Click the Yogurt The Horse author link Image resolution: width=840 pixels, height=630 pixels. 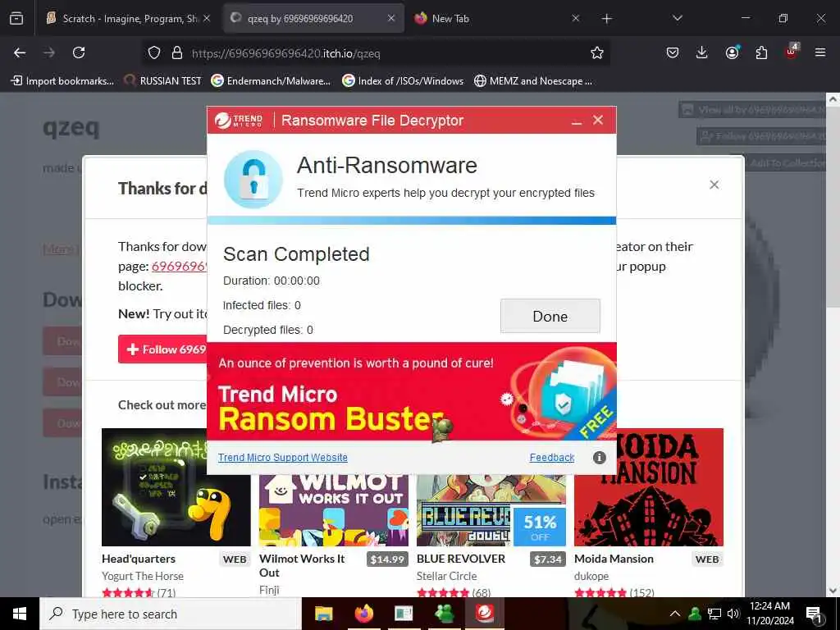pyautogui.click(x=143, y=576)
